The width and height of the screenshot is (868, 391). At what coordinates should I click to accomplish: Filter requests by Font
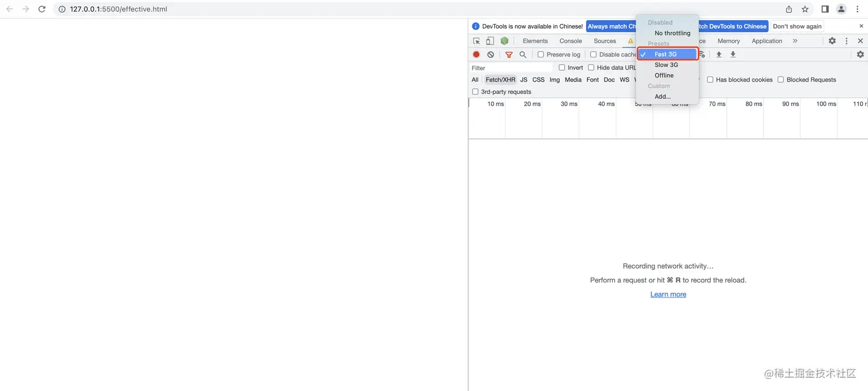592,80
